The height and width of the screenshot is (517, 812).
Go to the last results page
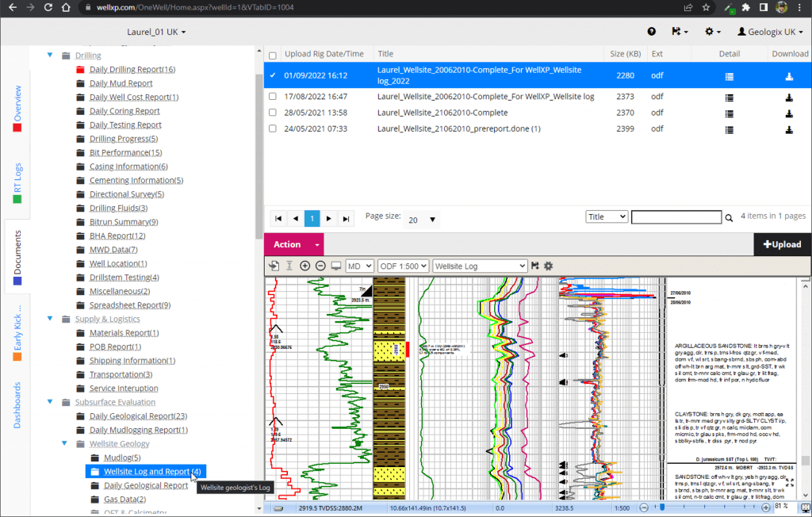tap(346, 219)
